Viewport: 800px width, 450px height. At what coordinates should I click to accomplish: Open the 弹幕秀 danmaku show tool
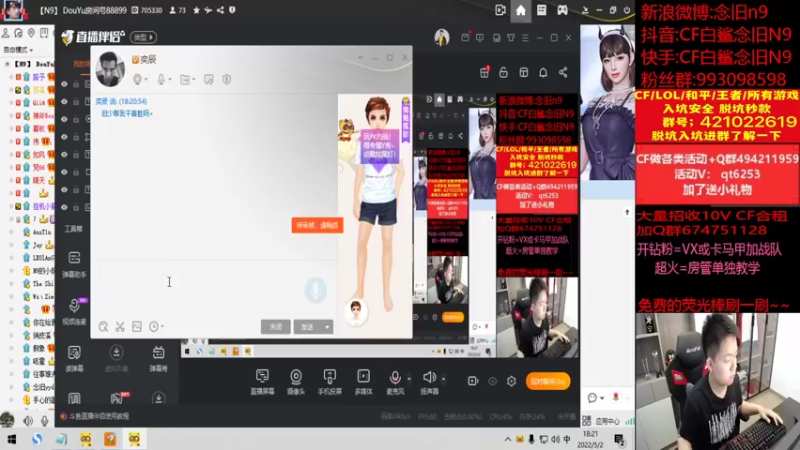158,358
